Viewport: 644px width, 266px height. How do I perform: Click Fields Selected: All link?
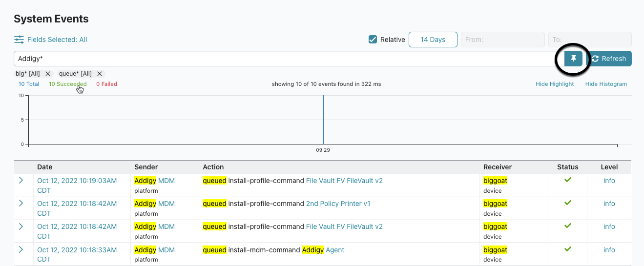(x=57, y=40)
